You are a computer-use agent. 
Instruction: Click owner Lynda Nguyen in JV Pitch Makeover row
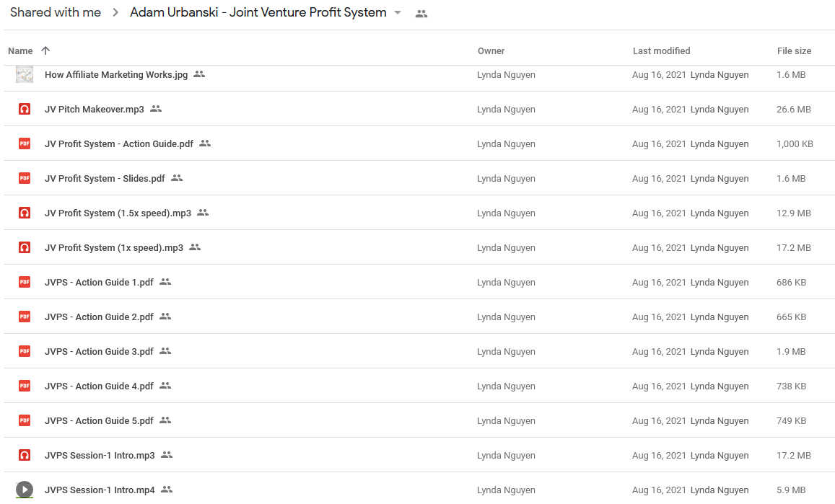(506, 109)
